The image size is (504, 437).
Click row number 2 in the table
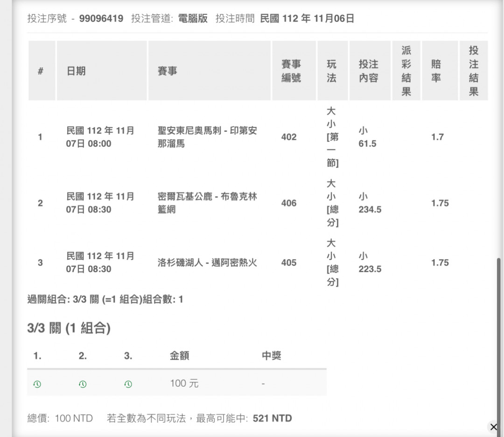40,203
